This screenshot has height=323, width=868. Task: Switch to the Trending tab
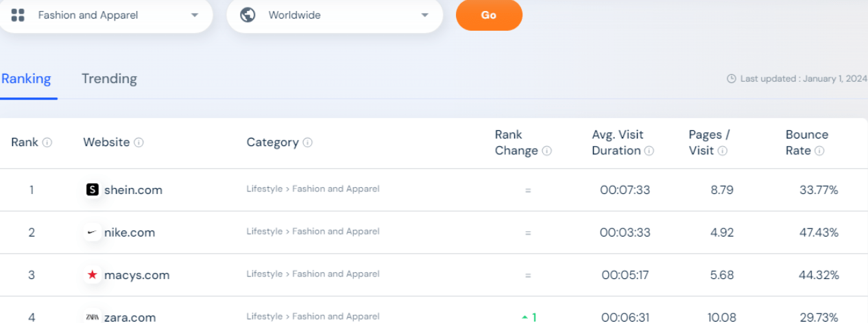[x=109, y=79]
